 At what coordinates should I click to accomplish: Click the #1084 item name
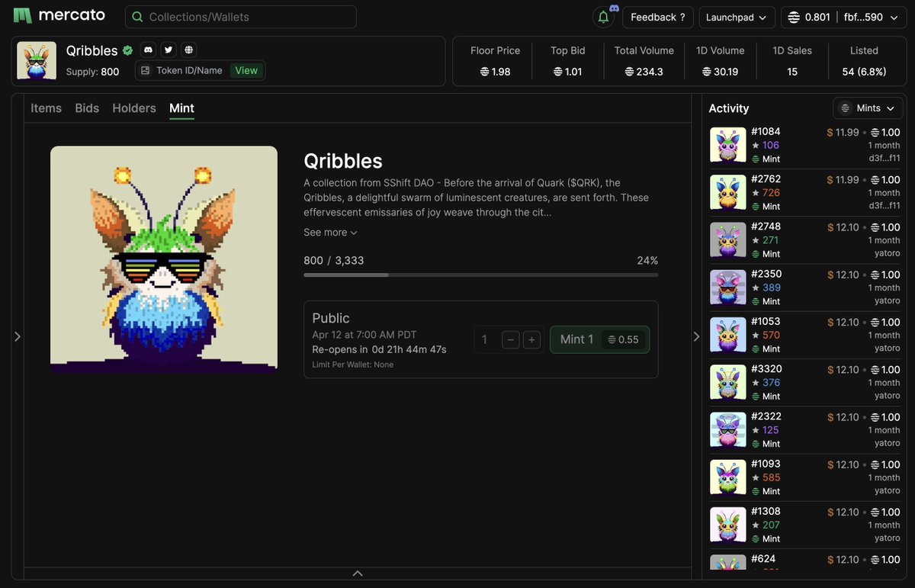point(766,131)
